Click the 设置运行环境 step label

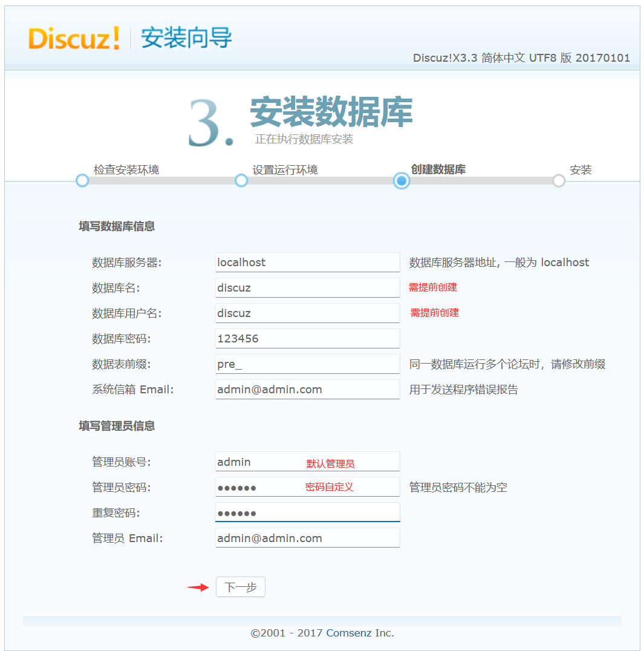(x=285, y=169)
